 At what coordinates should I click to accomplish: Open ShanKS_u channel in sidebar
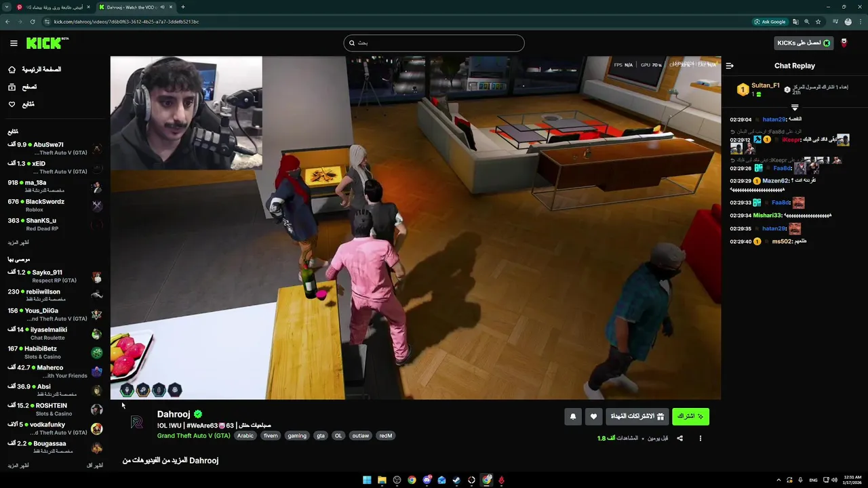[x=55, y=224]
